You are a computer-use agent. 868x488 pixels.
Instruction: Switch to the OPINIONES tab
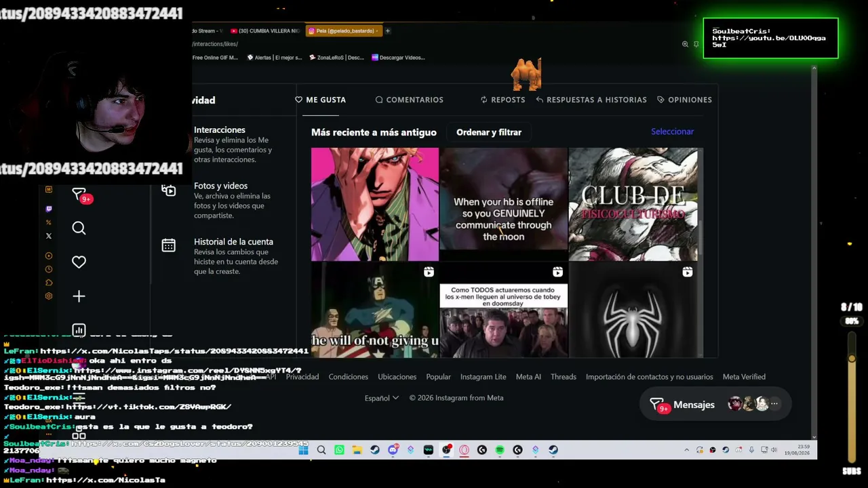(x=684, y=100)
